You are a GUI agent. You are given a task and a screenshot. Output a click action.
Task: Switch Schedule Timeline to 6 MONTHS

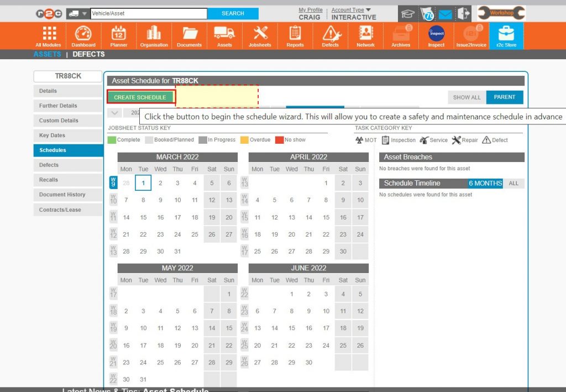tap(485, 183)
